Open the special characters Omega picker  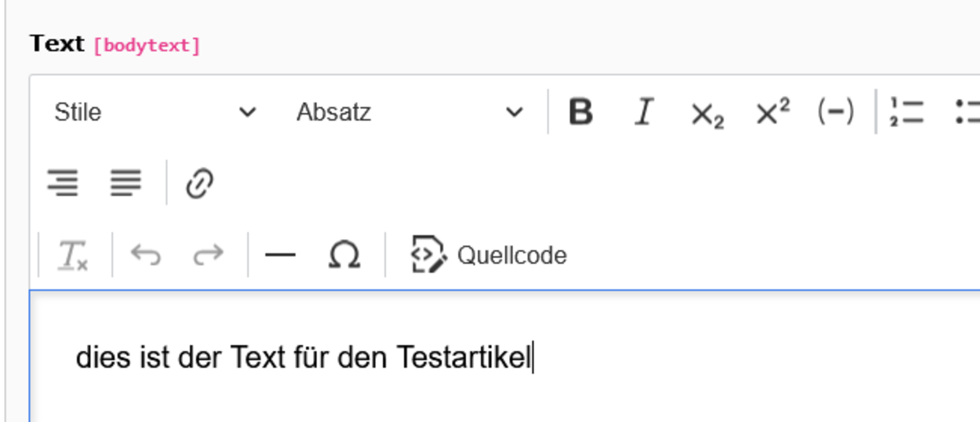pos(344,254)
